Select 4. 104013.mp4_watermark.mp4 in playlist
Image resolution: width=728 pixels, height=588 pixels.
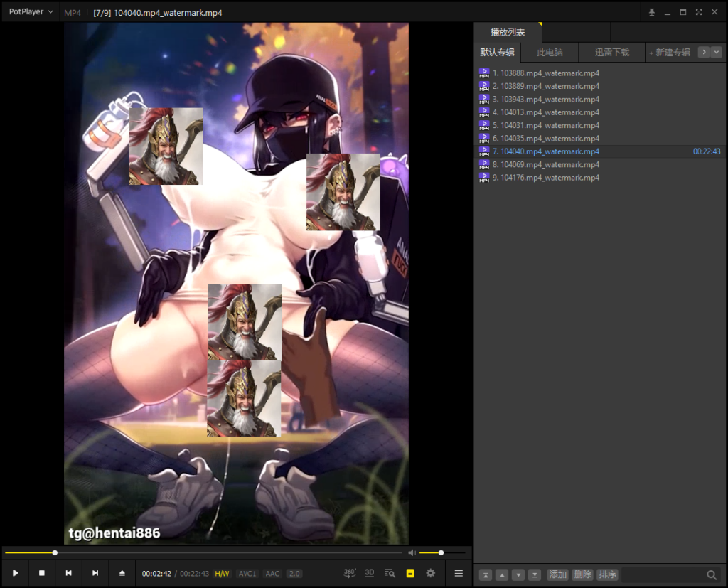pos(600,112)
